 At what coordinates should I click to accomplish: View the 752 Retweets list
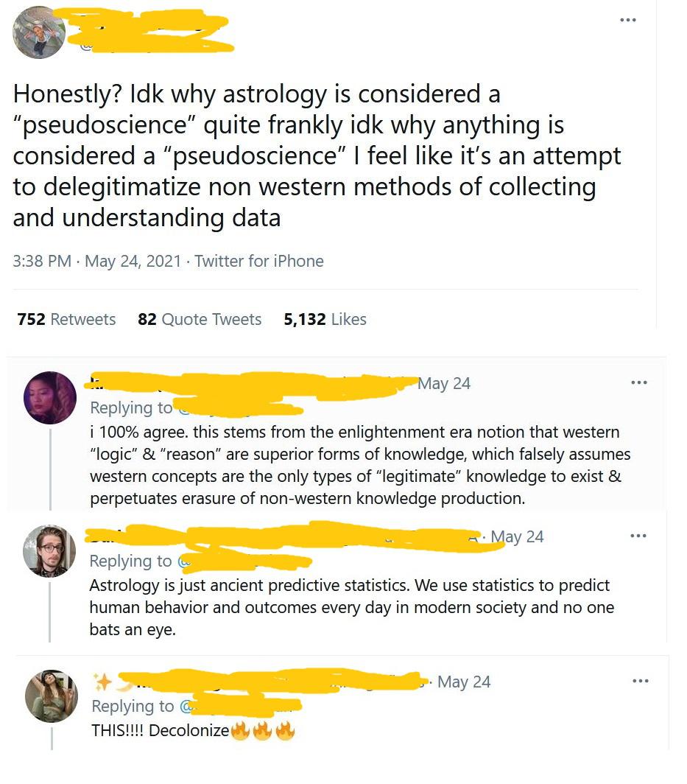[66, 319]
